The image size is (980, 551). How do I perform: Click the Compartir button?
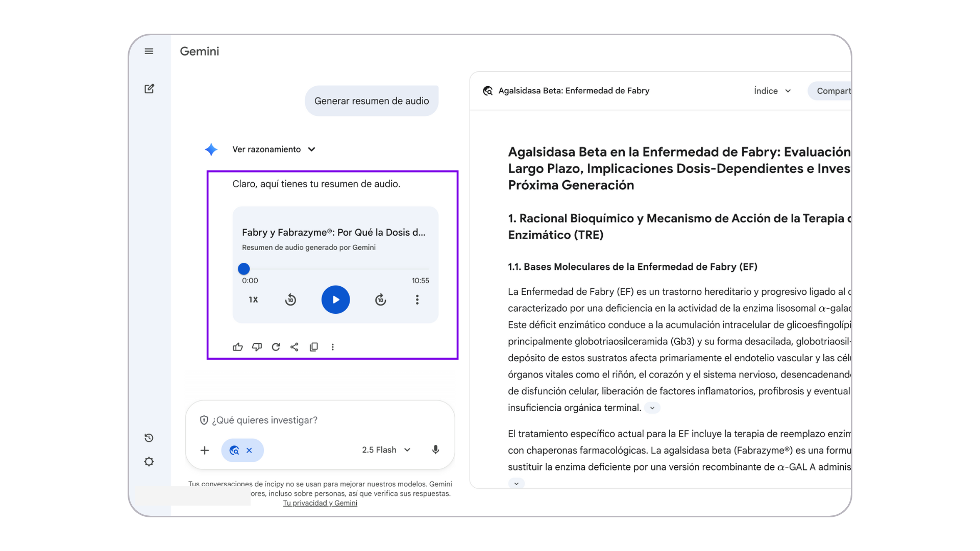(832, 91)
